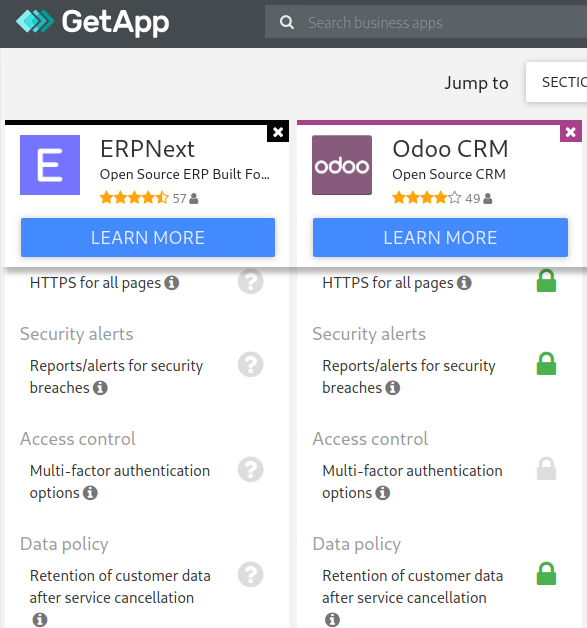Viewport: 587px width, 628px height.
Task: Click the GetApp logo
Action: tap(92, 22)
